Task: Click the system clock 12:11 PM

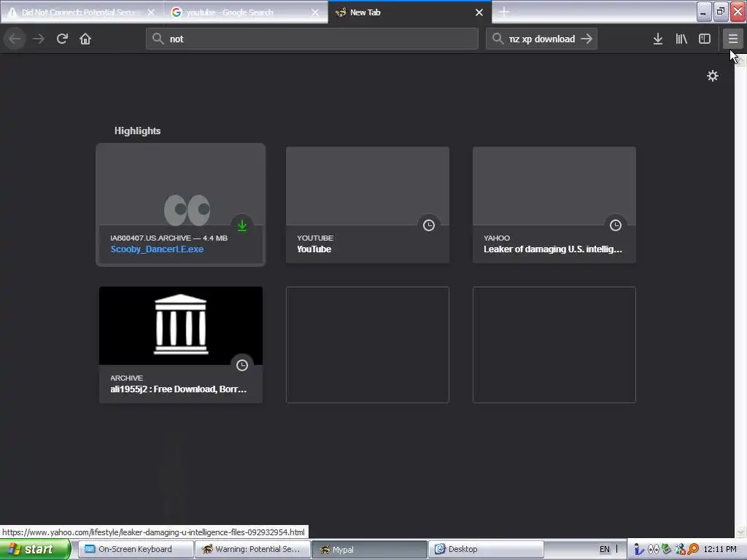Action: (720, 549)
